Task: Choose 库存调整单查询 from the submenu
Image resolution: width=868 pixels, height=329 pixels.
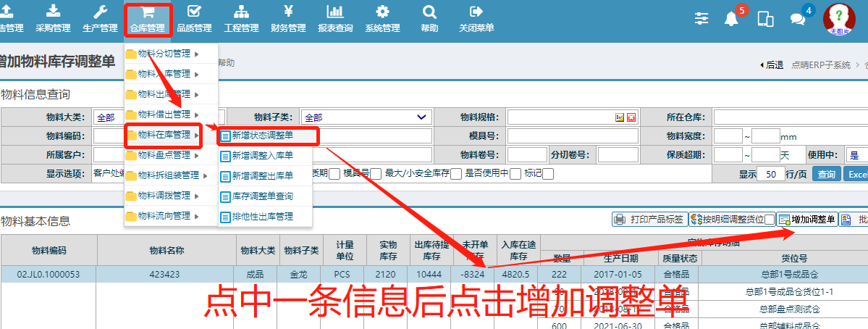Action: coord(262,196)
